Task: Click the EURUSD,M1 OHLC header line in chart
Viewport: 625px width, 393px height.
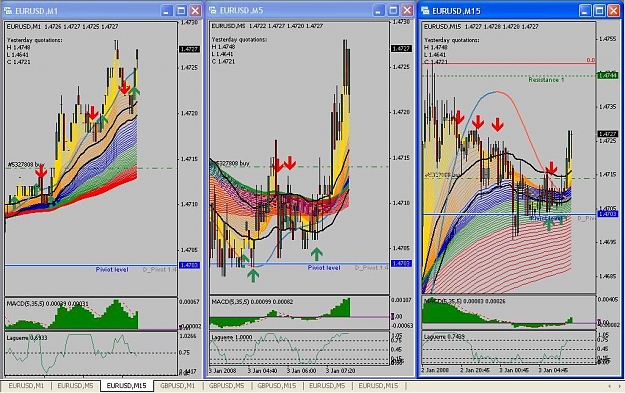Action: [62, 26]
